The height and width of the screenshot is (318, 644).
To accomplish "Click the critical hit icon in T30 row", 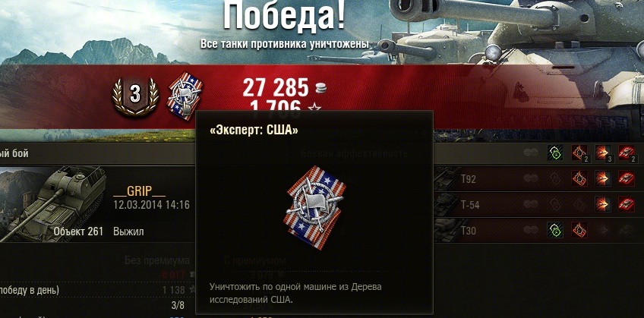I will [x=579, y=230].
